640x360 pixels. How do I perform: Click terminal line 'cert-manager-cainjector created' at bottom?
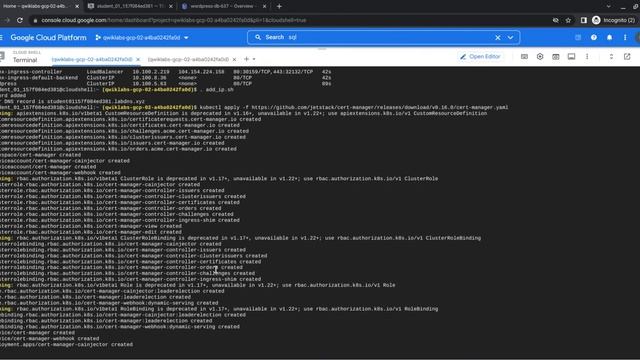(x=66, y=344)
